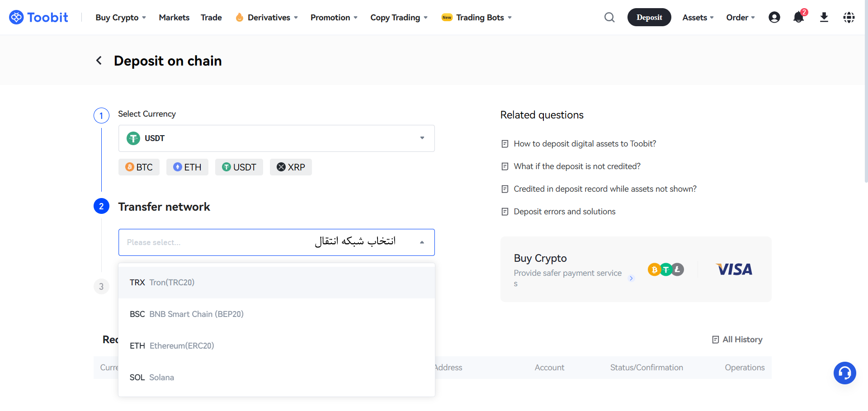Click the crypto coins icon in Buy Crypto card
Image resolution: width=868 pixels, height=411 pixels.
coord(666,269)
